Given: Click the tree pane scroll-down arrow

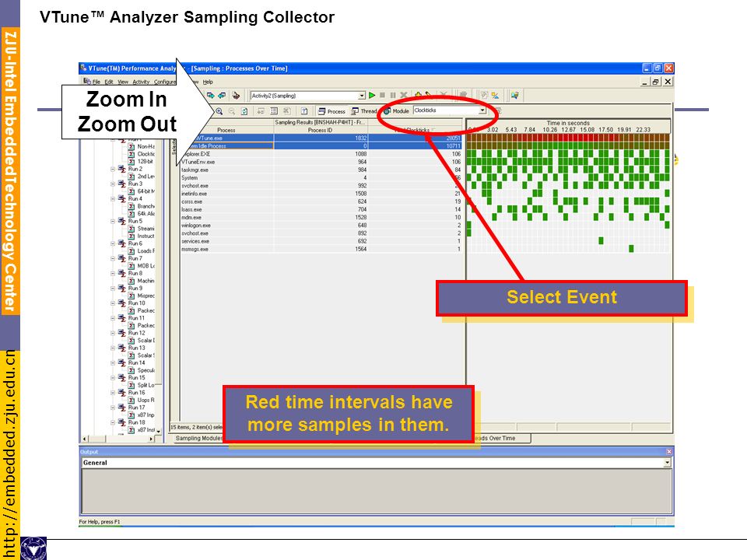Looking at the screenshot, I should (159, 431).
